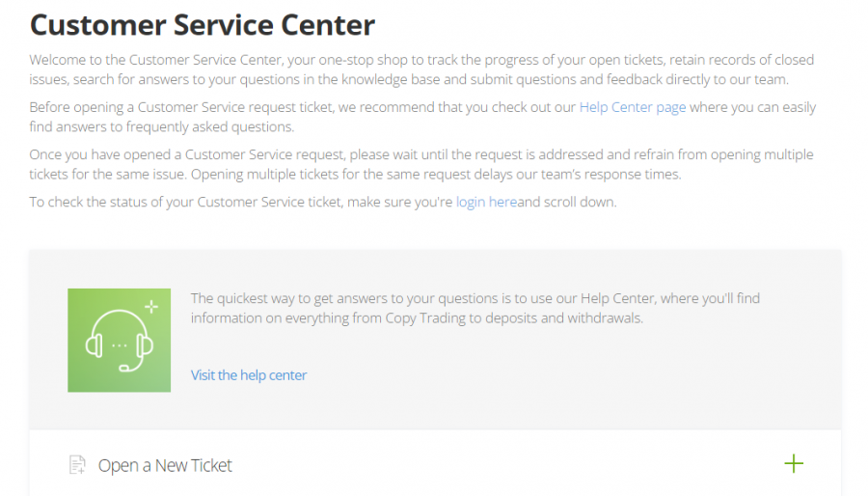Click the document icon beside Open a New Ticket
This screenshot has width=868, height=496.
[x=77, y=465]
